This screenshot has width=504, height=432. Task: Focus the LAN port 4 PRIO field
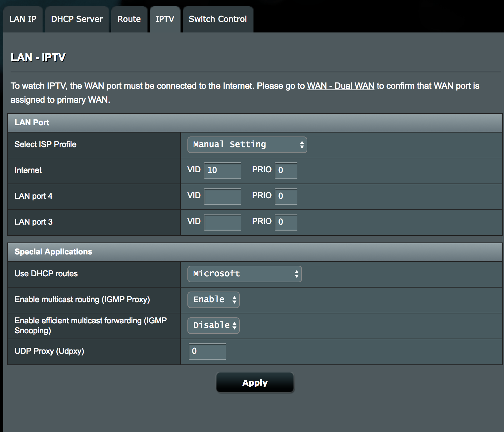click(286, 196)
